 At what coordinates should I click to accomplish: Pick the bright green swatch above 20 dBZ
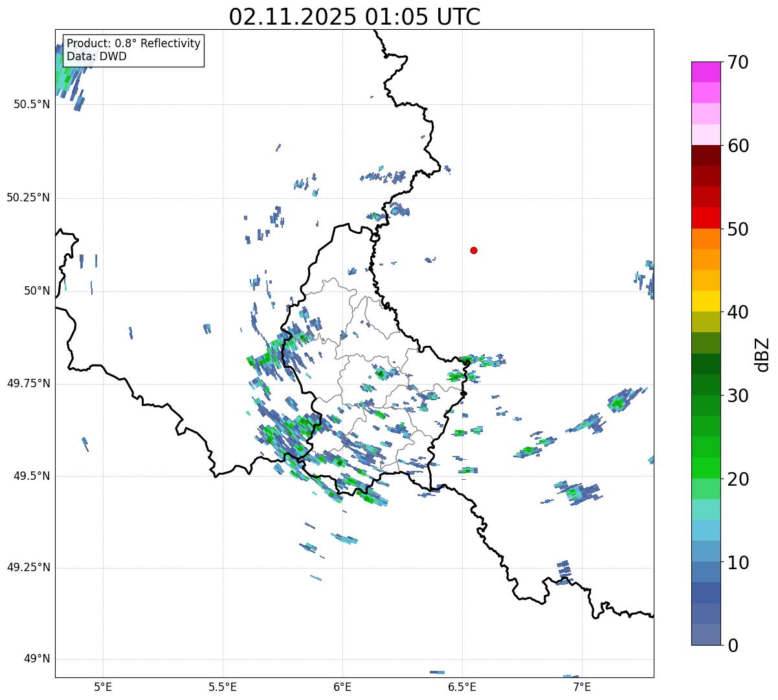coord(706,468)
